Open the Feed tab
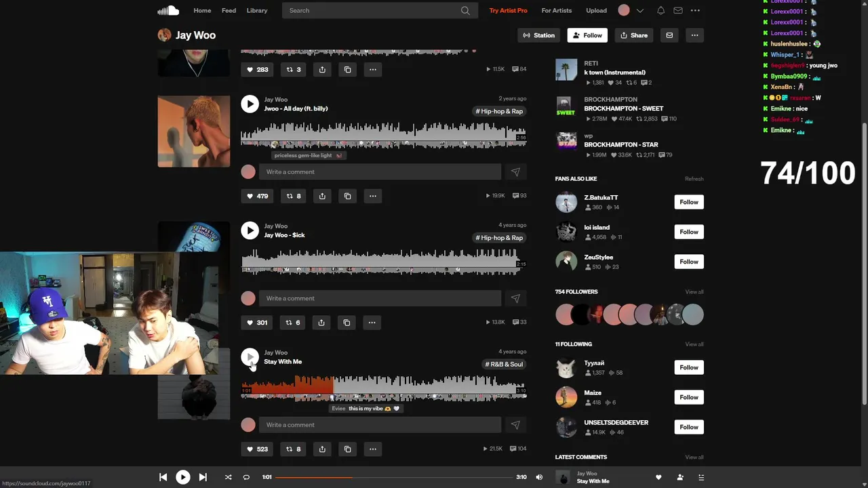Viewport: 868px width, 488px height. pos(229,10)
